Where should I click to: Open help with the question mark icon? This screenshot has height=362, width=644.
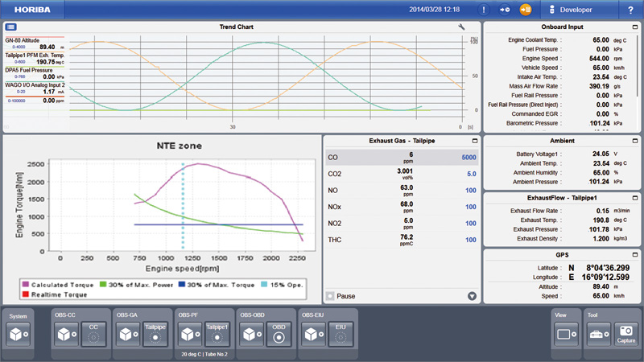(x=630, y=10)
